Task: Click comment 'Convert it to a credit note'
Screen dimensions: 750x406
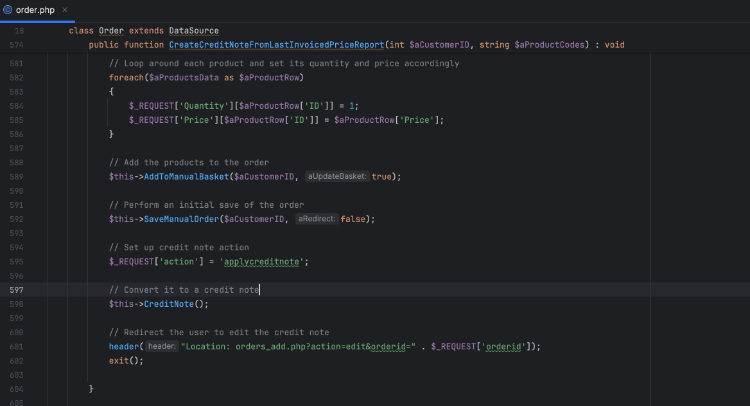Action: tap(184, 290)
